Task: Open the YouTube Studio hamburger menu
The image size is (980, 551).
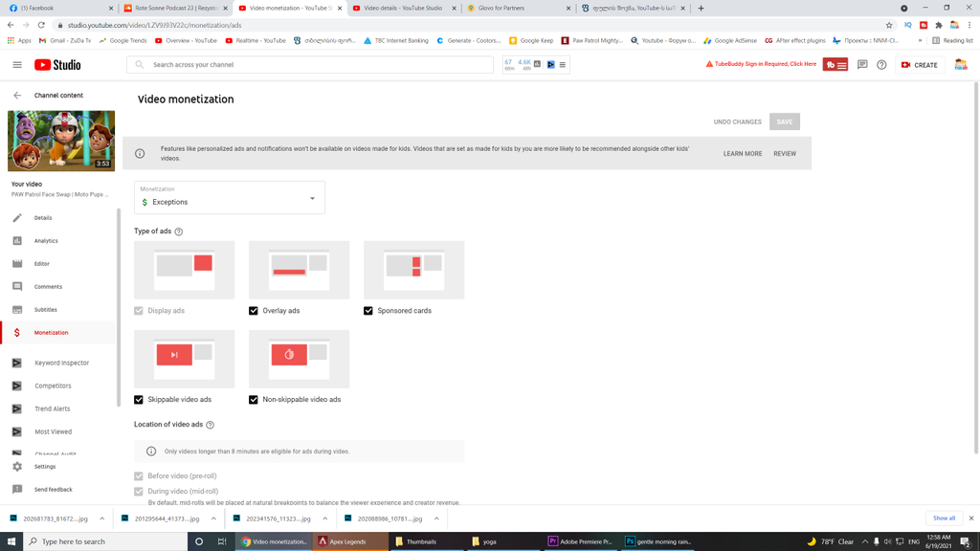Action: click(17, 65)
